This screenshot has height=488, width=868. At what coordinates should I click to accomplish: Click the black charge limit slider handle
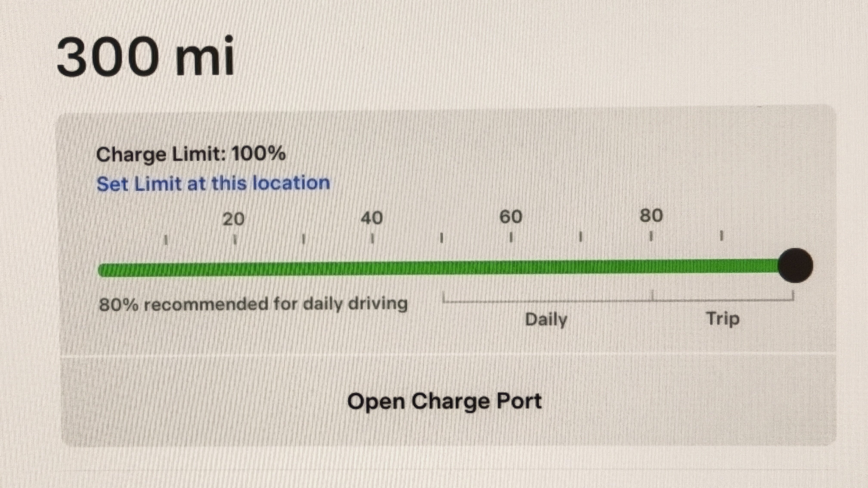[x=795, y=265]
